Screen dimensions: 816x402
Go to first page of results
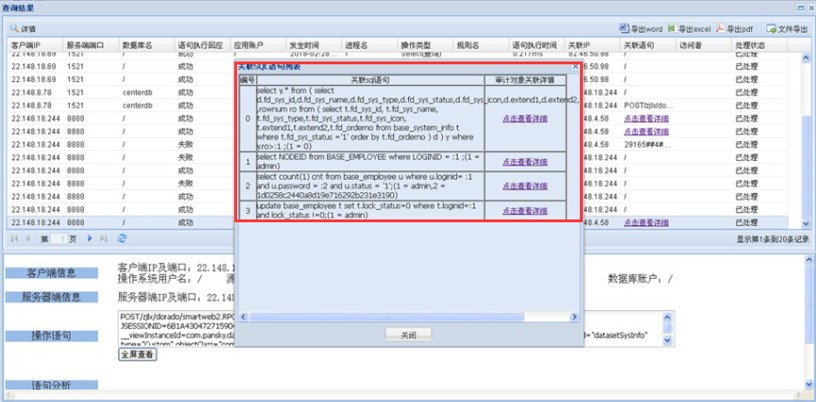pyautogui.click(x=14, y=239)
